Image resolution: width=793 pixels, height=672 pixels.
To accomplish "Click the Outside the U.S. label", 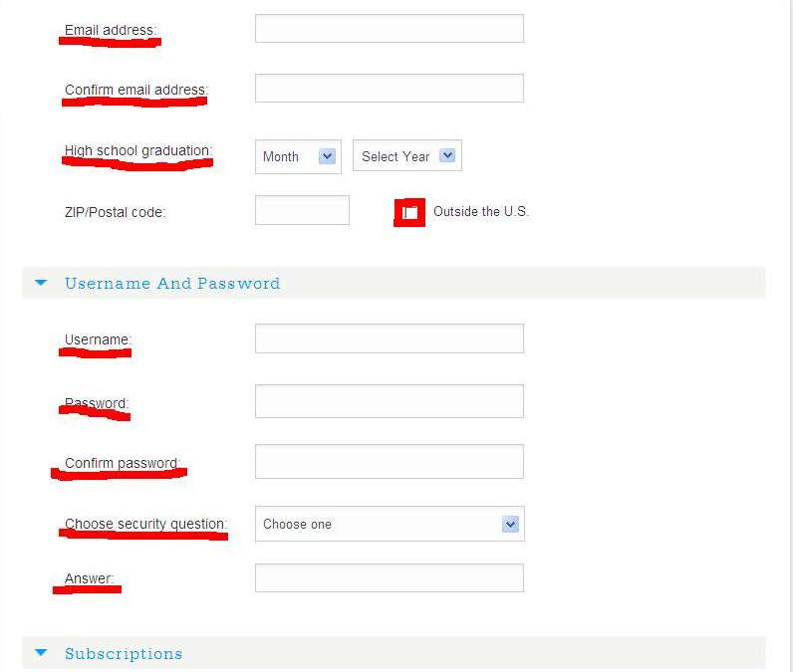I will point(481,211).
